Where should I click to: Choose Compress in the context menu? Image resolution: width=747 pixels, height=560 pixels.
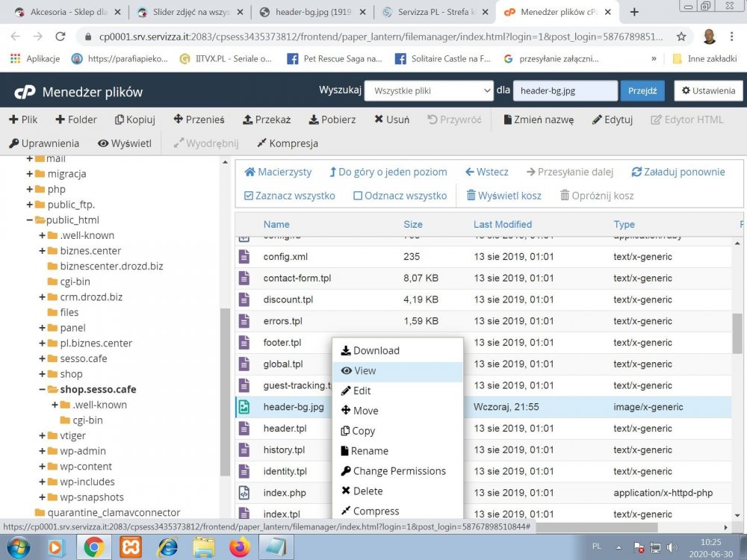click(x=397, y=511)
